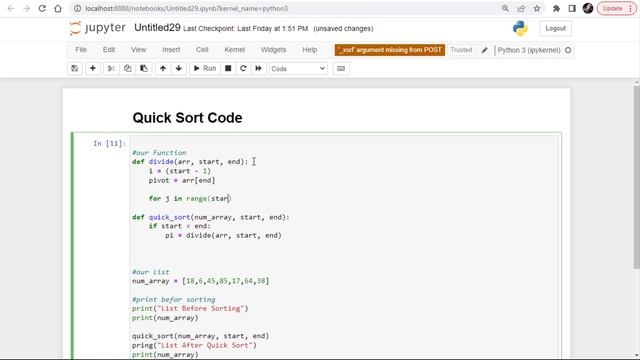Place cursor in 'for j in range(star' line

click(x=190, y=198)
